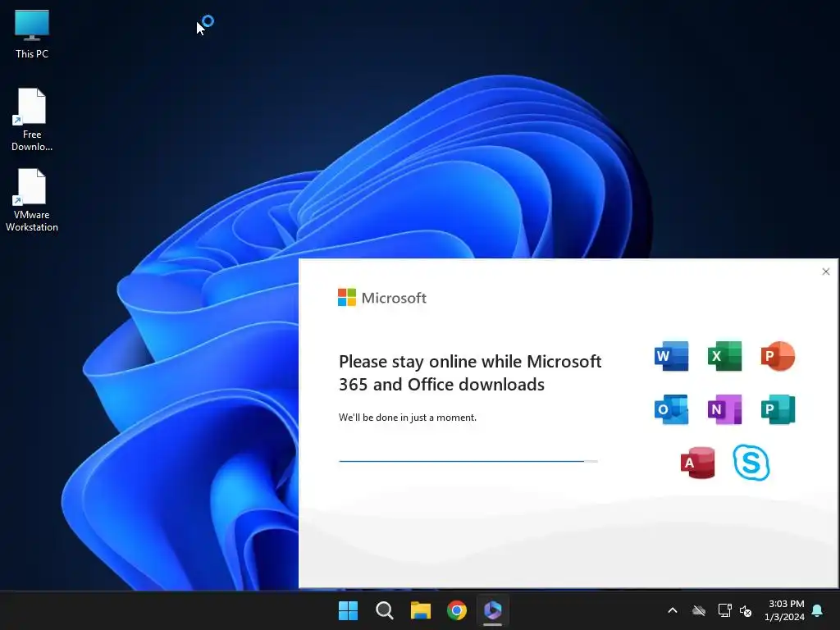Open File Explorer from the taskbar
Screen dimensions: 840x630
(421, 610)
